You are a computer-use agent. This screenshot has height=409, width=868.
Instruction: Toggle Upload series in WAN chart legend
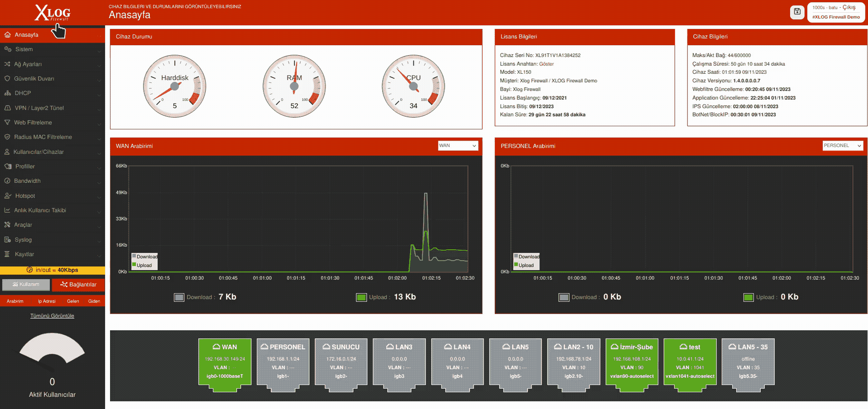pos(142,265)
